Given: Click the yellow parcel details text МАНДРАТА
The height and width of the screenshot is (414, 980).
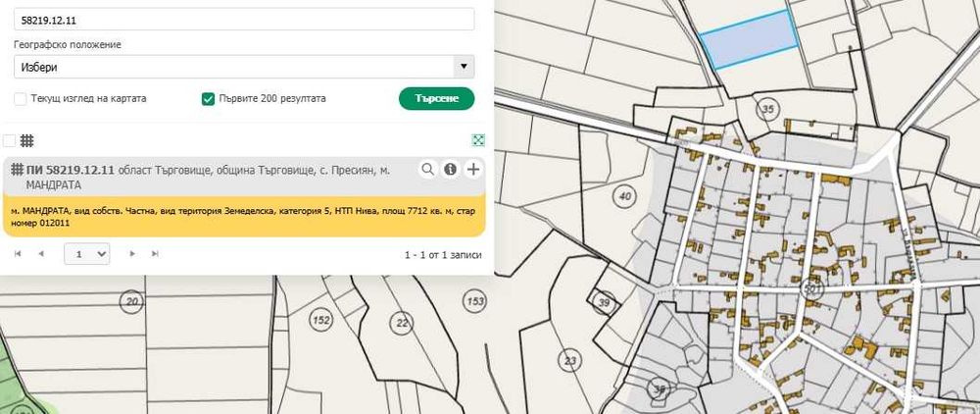Looking at the screenshot, I should tap(244, 217).
